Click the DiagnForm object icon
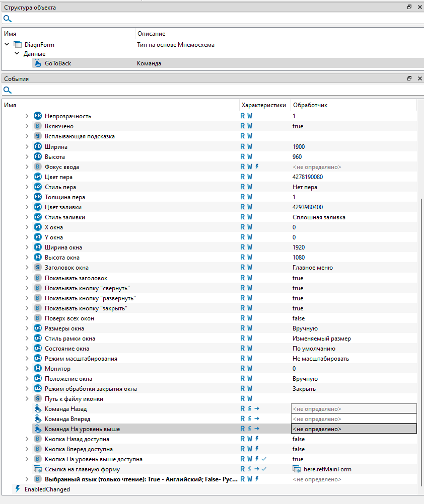This screenshot has height=504, width=424. 18,45
